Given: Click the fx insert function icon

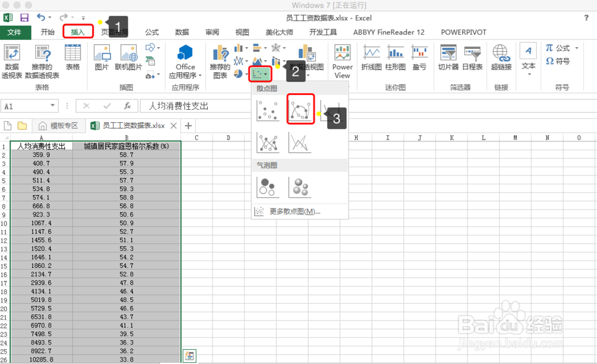Looking at the screenshot, I should (127, 106).
